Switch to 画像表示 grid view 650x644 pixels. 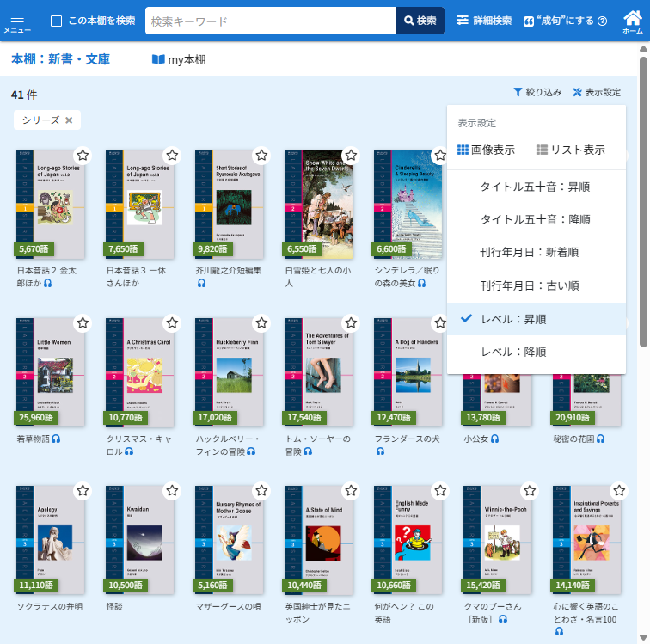coord(486,150)
